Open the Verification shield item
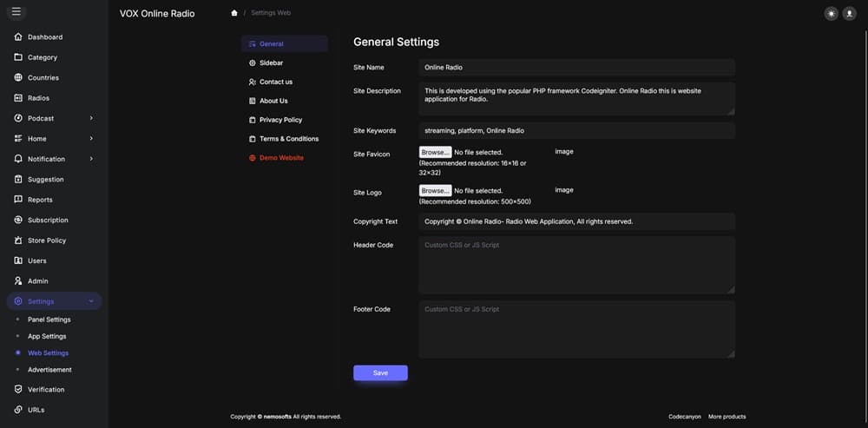The image size is (868, 428). tap(45, 390)
